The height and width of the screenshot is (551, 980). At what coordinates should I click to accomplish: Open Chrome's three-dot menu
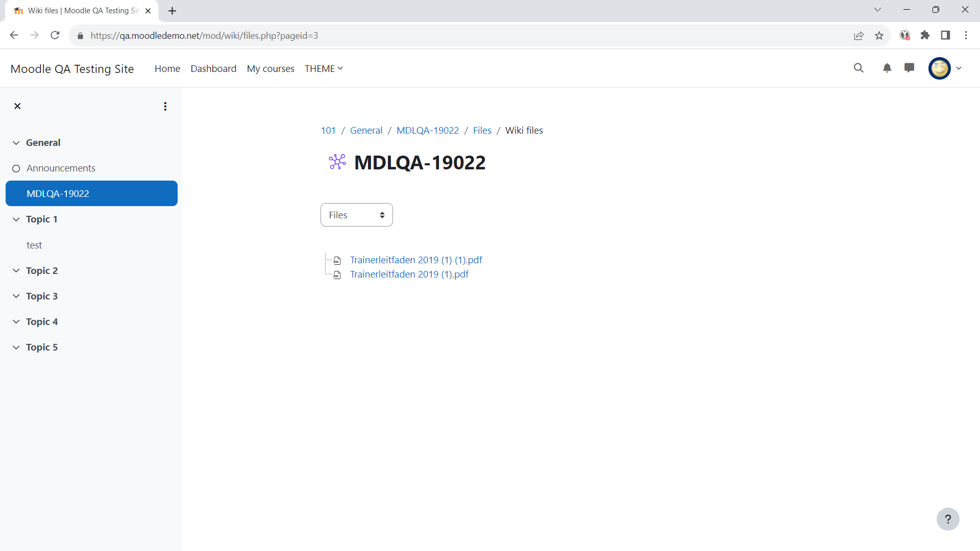point(966,35)
